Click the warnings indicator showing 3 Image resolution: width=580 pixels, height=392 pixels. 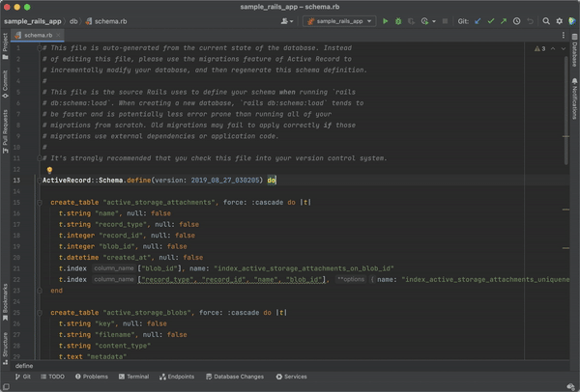pos(540,47)
